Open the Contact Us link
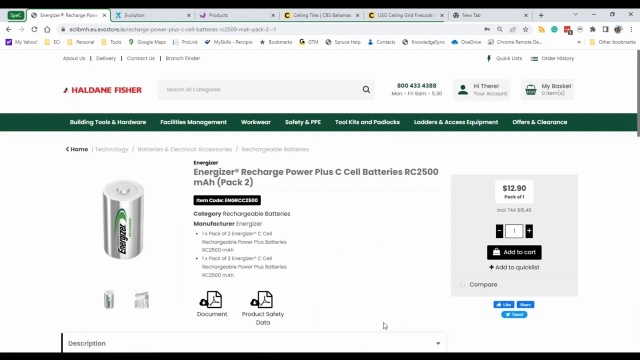Viewport: 640px width, 360px height. [x=140, y=58]
